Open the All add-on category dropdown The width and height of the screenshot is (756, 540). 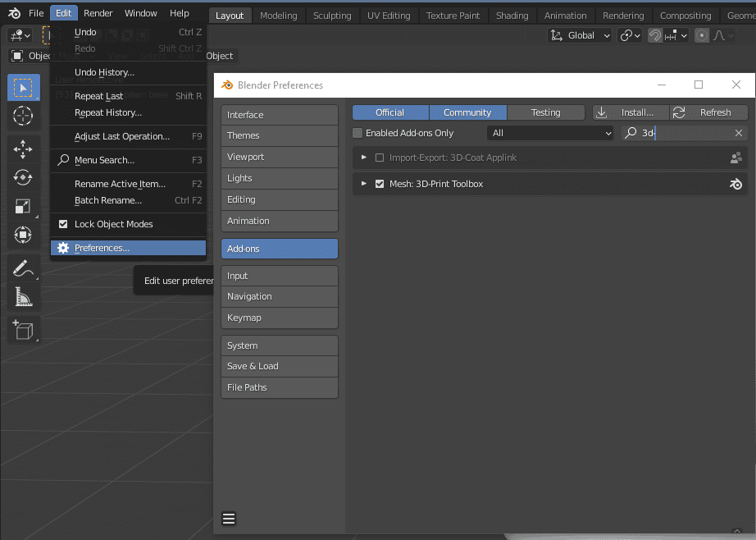point(549,131)
